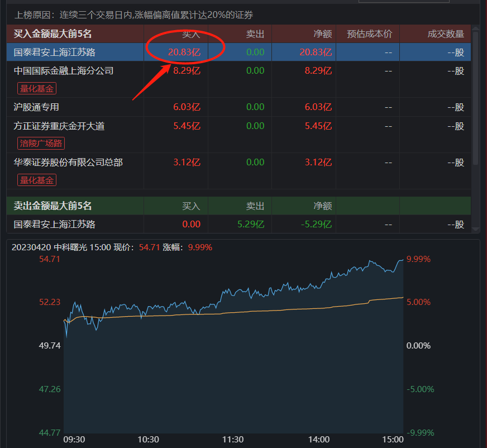The width and height of the screenshot is (487, 448).
Task: Click the 买入 column header in buy table
Action: (x=191, y=34)
